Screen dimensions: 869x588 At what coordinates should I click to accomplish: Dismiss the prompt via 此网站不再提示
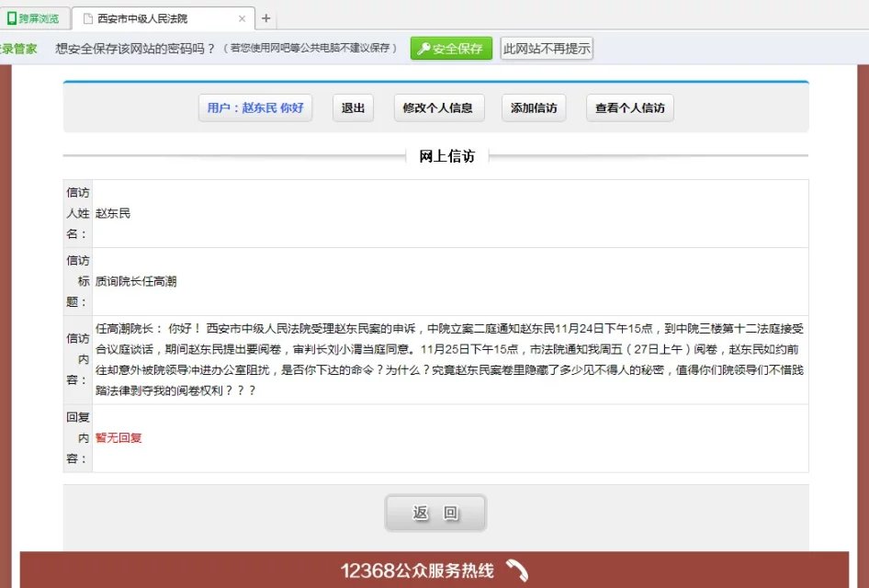(547, 49)
